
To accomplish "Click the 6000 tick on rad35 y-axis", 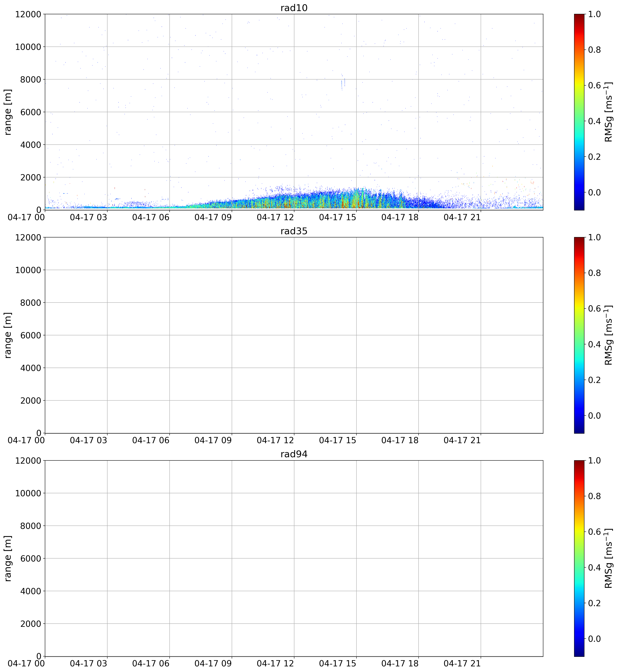I will (x=30, y=335).
